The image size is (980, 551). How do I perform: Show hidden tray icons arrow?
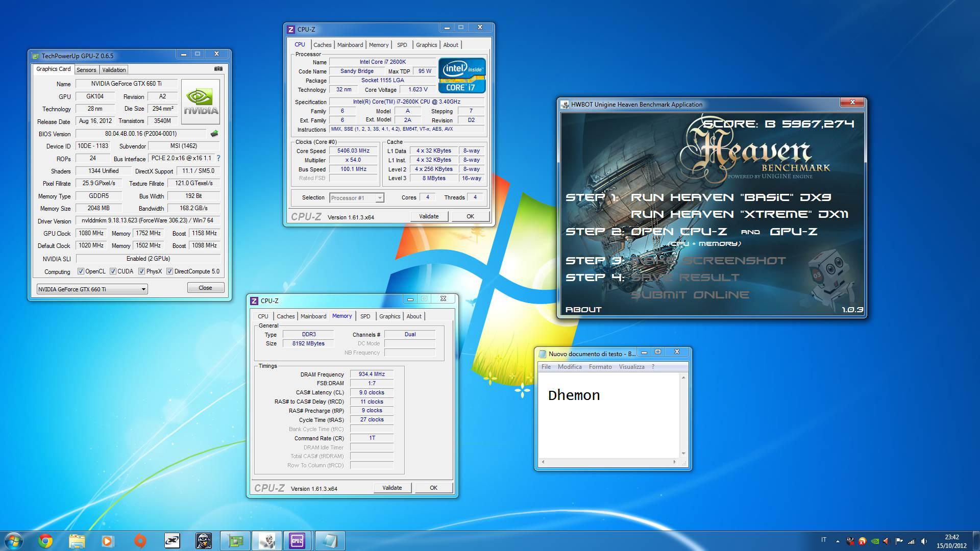click(837, 541)
